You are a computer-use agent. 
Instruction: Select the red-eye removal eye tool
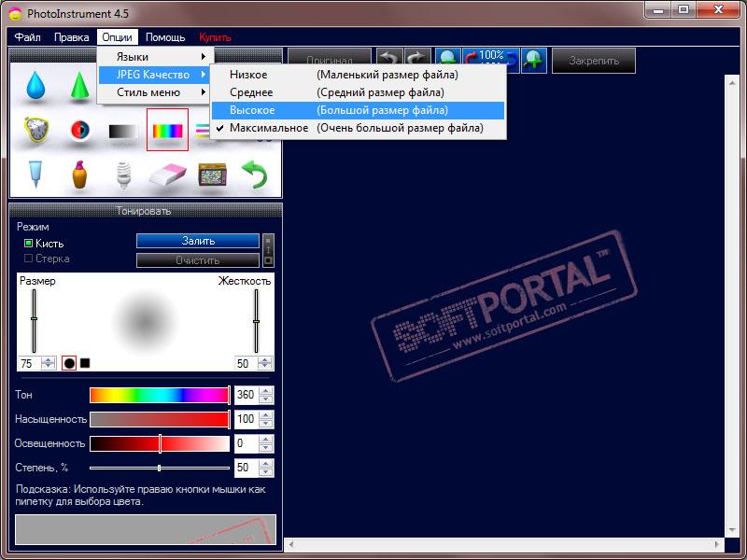coord(80,130)
